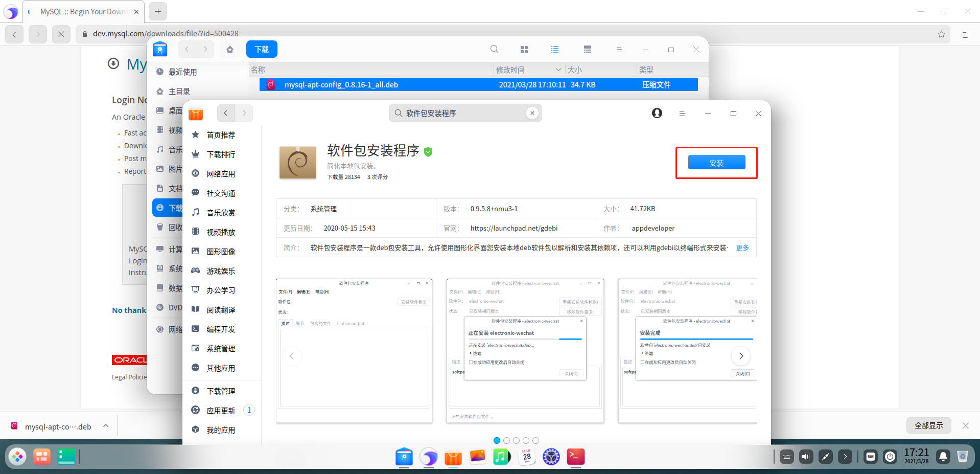Open the volume control in system tray
980x474 pixels.
point(806,457)
